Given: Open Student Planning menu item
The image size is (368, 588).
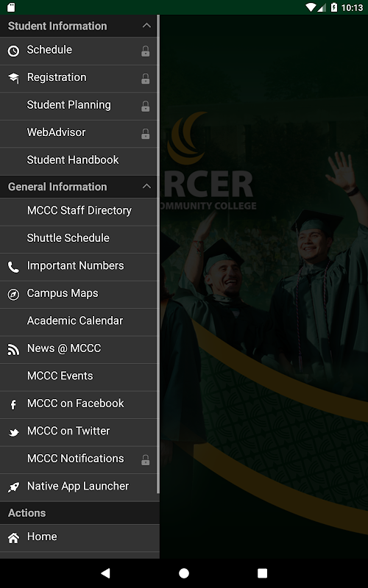Looking at the screenshot, I should [78, 106].
